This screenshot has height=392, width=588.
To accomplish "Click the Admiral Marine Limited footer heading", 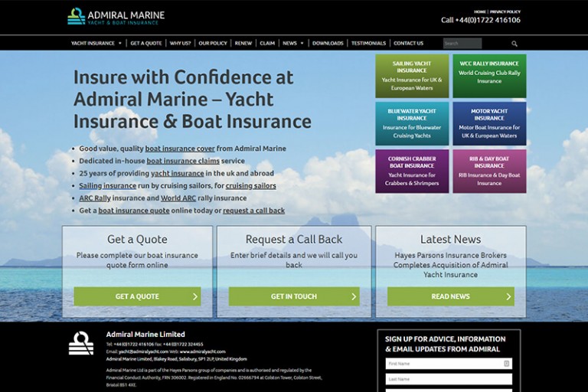I will (145, 335).
